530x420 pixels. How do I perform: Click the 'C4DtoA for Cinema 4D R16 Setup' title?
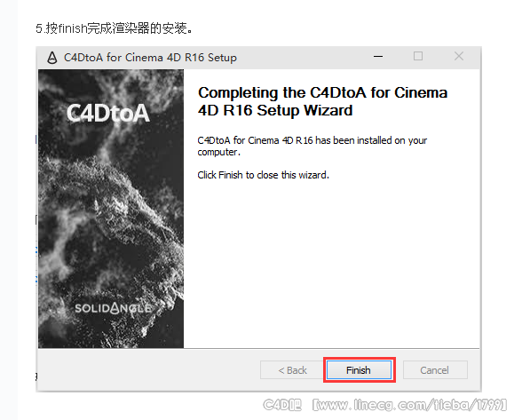[x=150, y=58]
